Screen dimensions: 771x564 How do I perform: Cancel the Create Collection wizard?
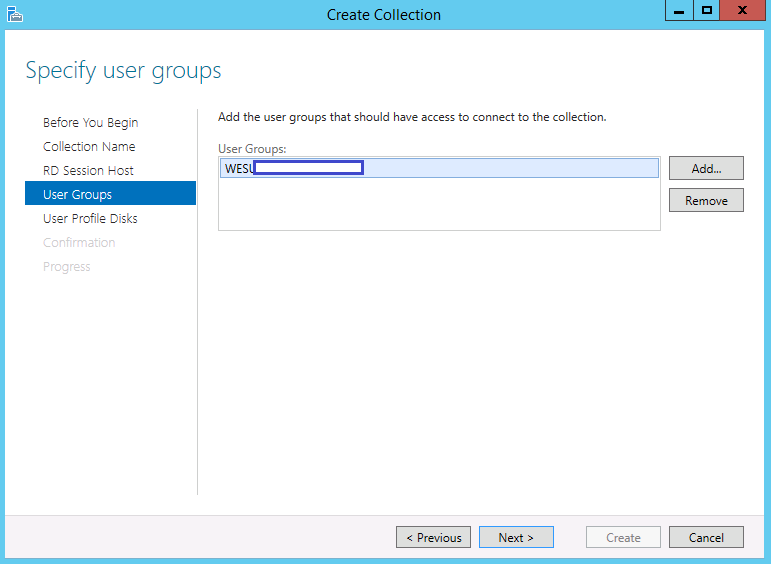click(x=706, y=537)
